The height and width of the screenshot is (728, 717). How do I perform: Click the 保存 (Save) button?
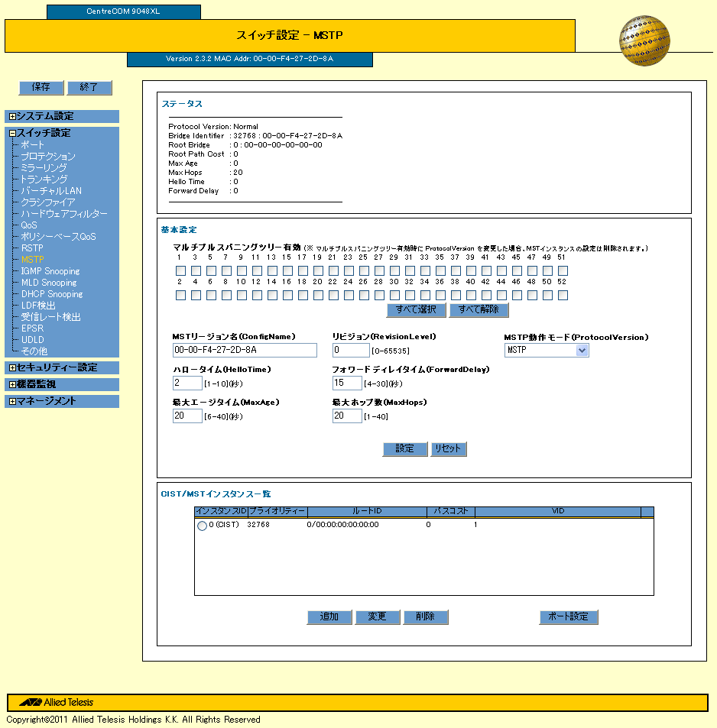pyautogui.click(x=41, y=87)
